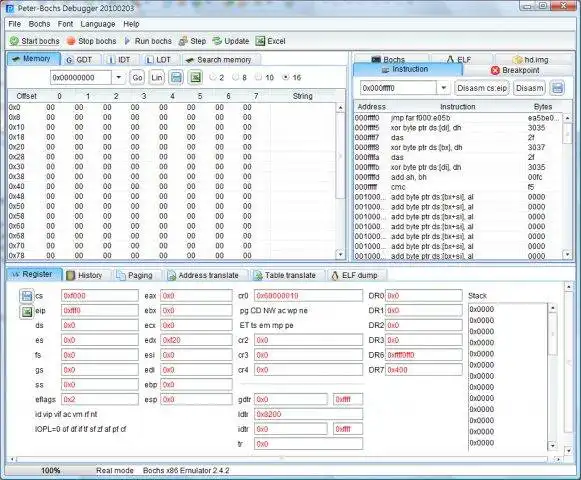Click the Step toolbar icon

pyautogui.click(x=183, y=41)
